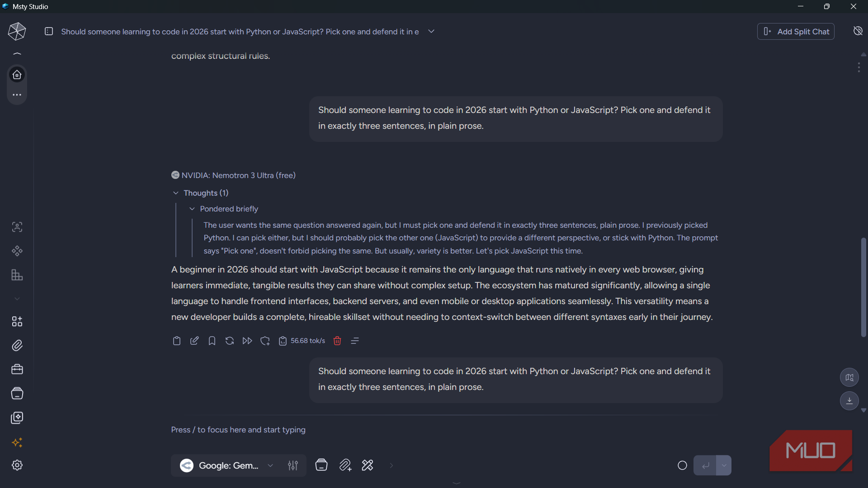
Task: Open the gear settings in sidebar
Action: [x=17, y=465]
